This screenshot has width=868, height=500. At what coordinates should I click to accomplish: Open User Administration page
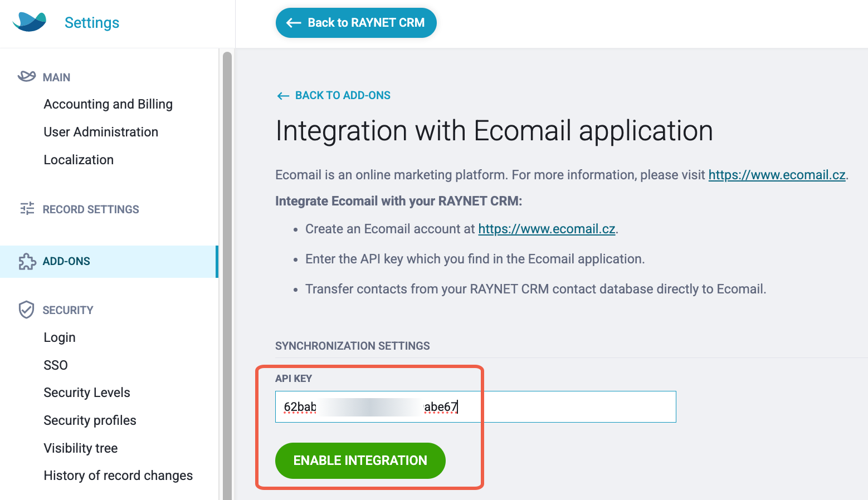101,132
